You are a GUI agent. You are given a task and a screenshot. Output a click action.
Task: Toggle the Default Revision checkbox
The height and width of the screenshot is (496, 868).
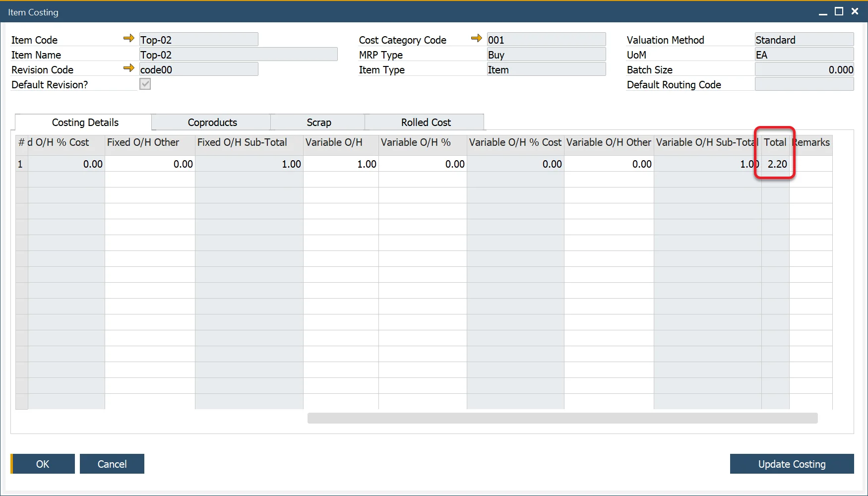[x=144, y=84]
